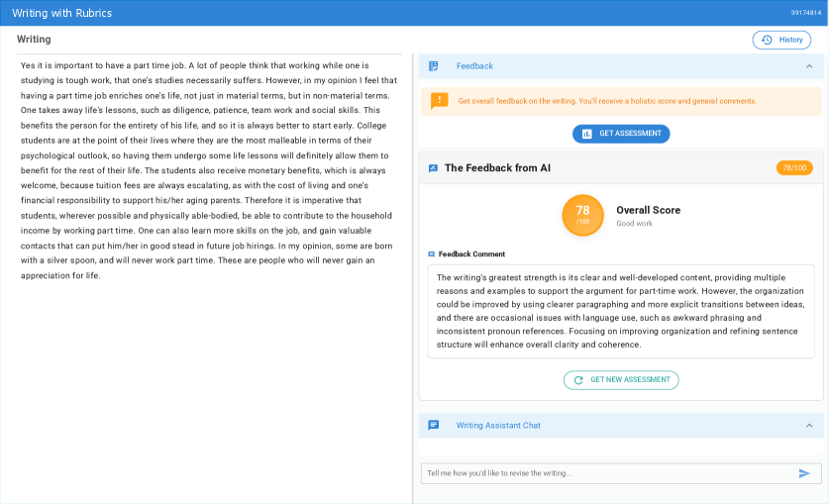Image resolution: width=829 pixels, height=504 pixels.
Task: Click the Writing with Rubrics title
Action: click(61, 13)
